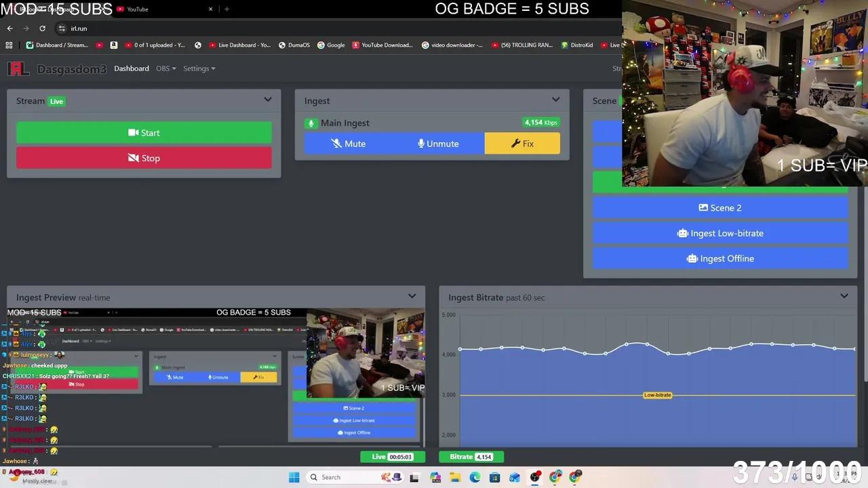Click the Bitrate 4,154 status indicator
Viewport: 868px width, 488px height.
(x=471, y=457)
